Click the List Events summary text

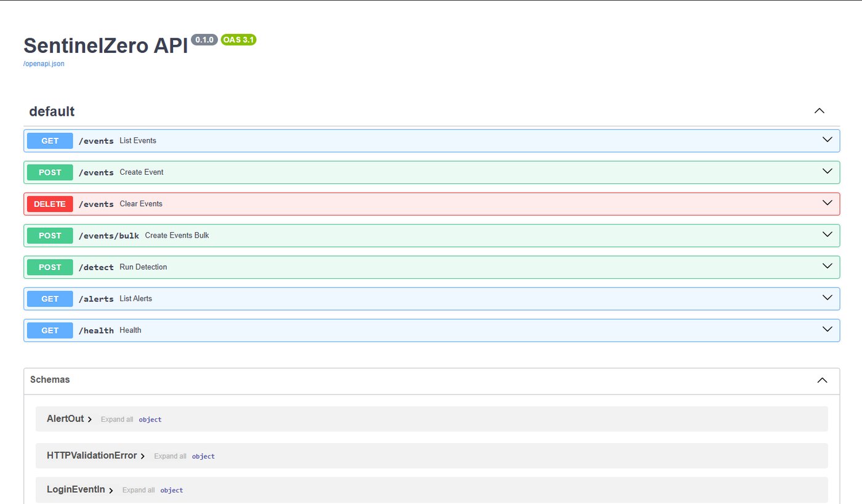[138, 141]
